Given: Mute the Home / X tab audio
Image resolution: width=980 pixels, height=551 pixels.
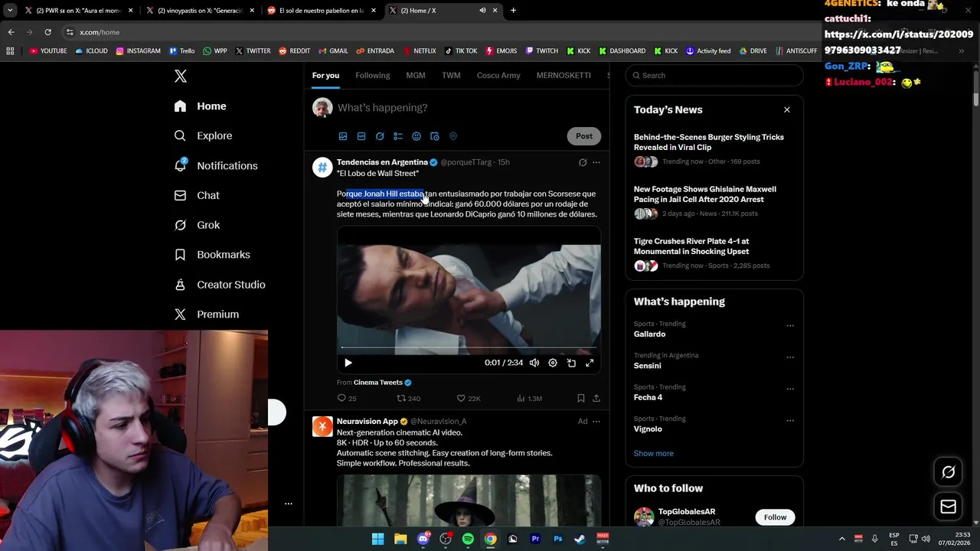Looking at the screenshot, I should (x=482, y=10).
